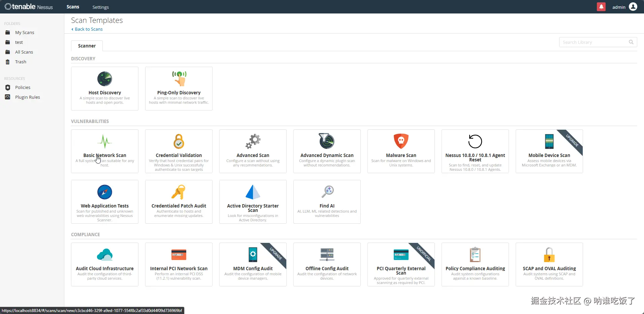Click the Advanced Dynamic Scan funnel icon

pyautogui.click(x=327, y=141)
